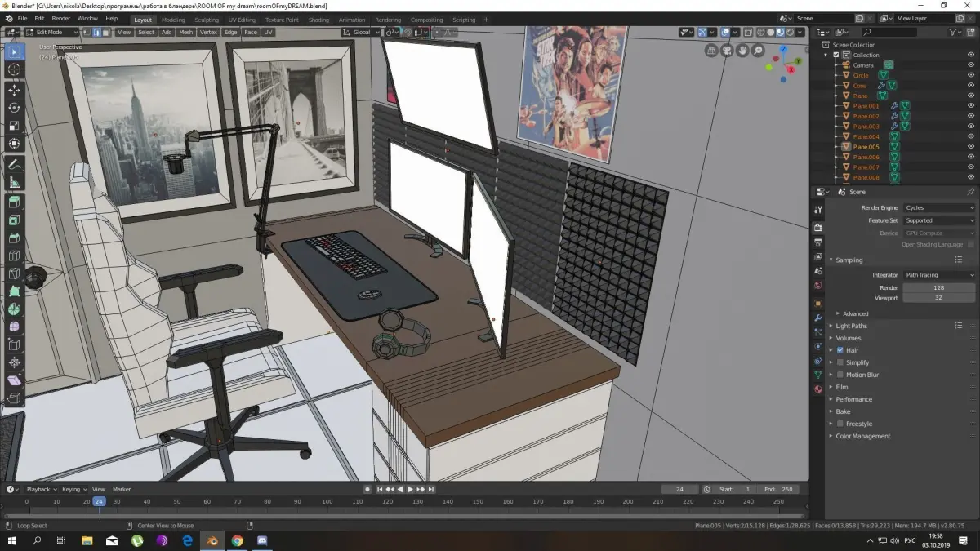Enable the Motion Blur checkbox

840,375
